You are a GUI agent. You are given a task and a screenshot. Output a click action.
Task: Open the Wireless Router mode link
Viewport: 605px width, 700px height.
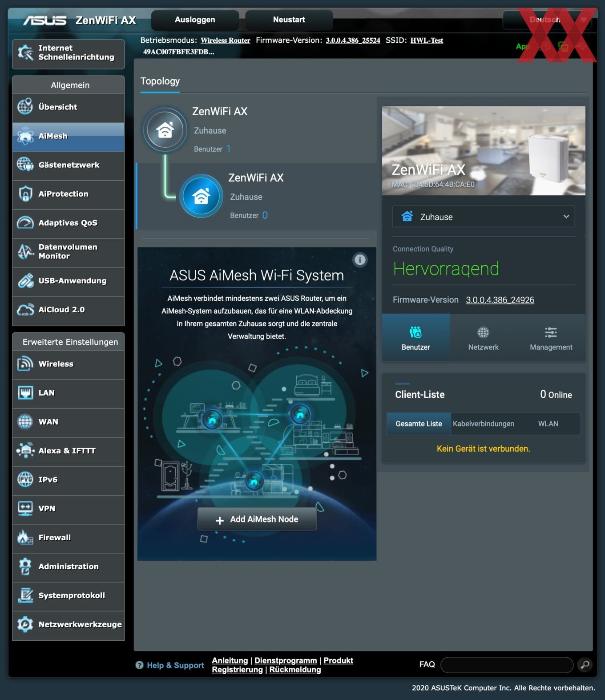(225, 40)
